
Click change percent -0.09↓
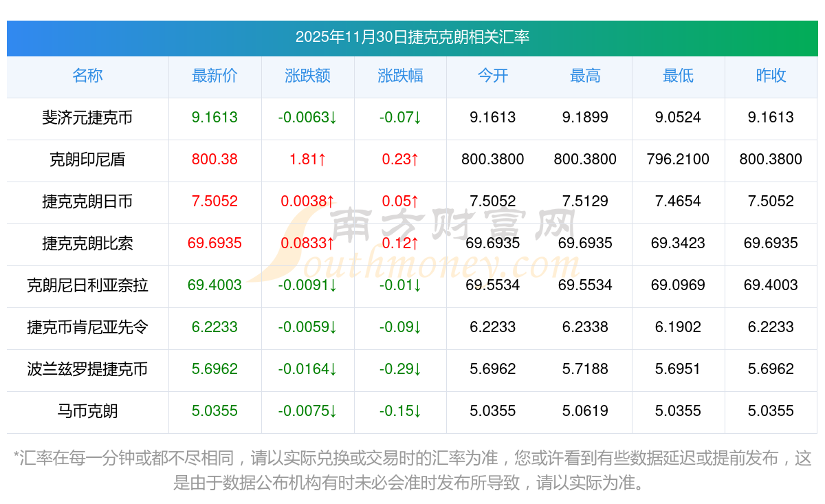(400, 327)
